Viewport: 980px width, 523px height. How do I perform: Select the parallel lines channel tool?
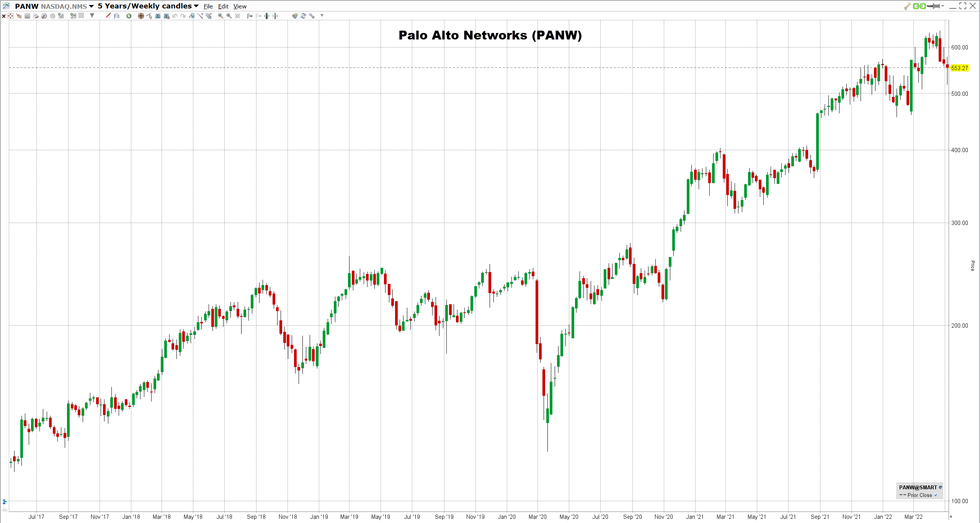(209, 16)
